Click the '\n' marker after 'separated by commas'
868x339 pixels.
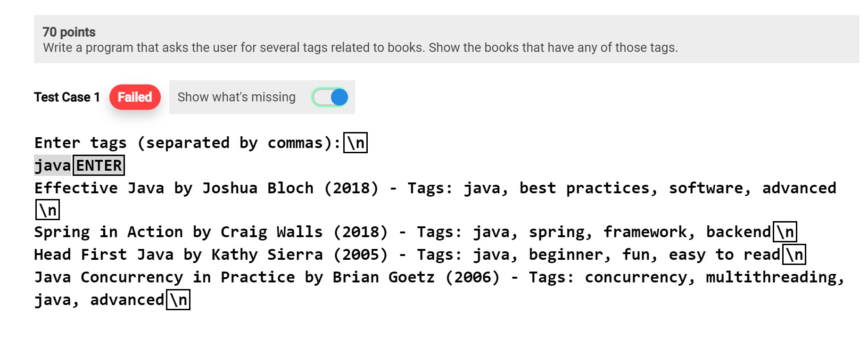(356, 143)
